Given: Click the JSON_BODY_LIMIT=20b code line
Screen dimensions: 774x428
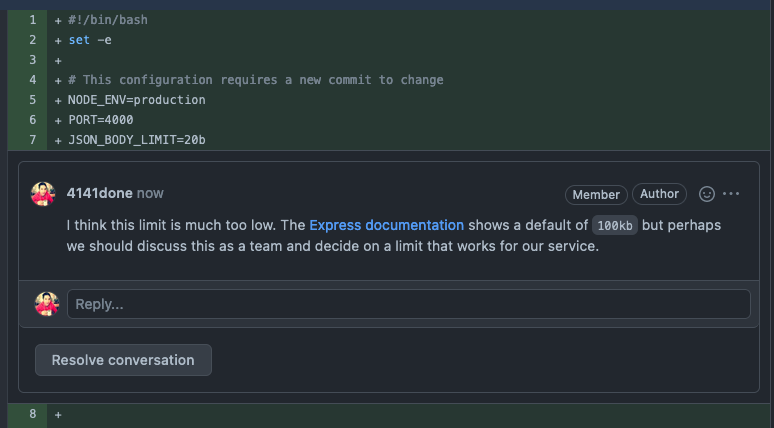Looking at the screenshot, I should [136, 140].
